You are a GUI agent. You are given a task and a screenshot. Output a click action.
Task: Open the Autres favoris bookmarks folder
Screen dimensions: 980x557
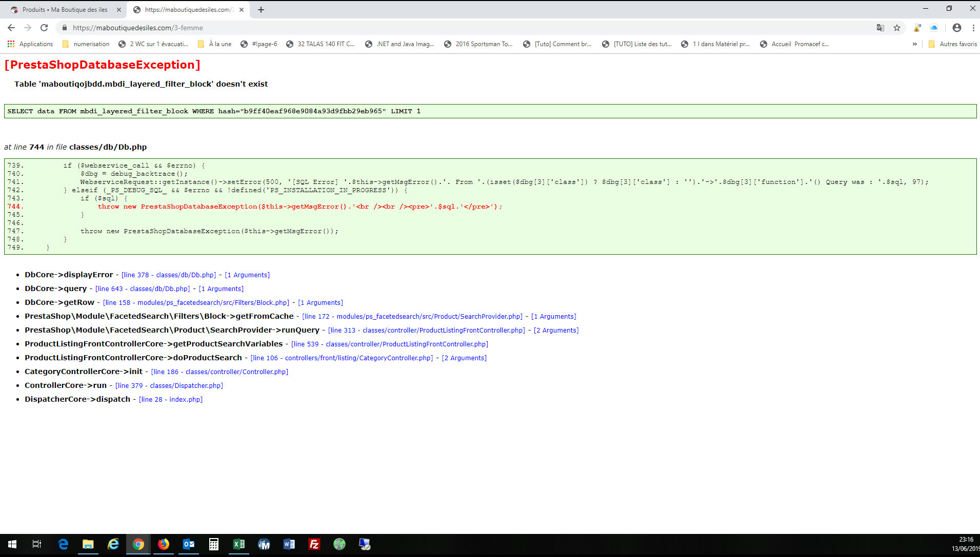click(x=953, y=44)
